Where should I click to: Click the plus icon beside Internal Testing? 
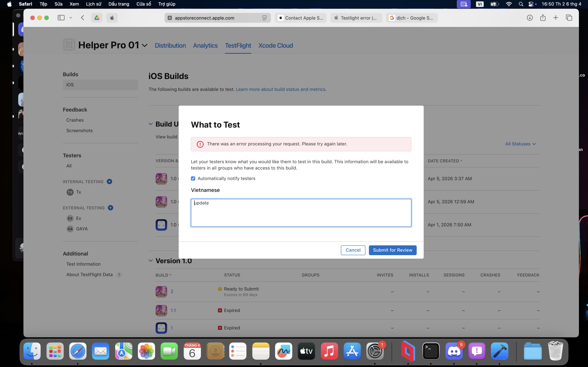[109, 182]
